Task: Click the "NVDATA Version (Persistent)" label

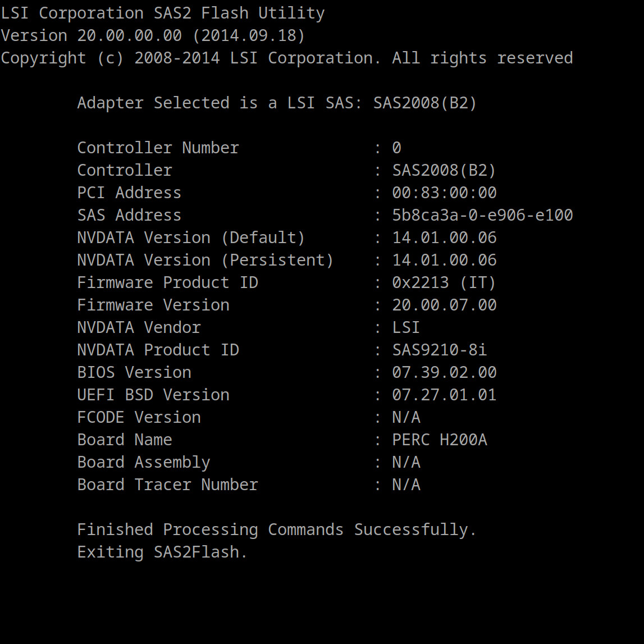Action: (205, 260)
